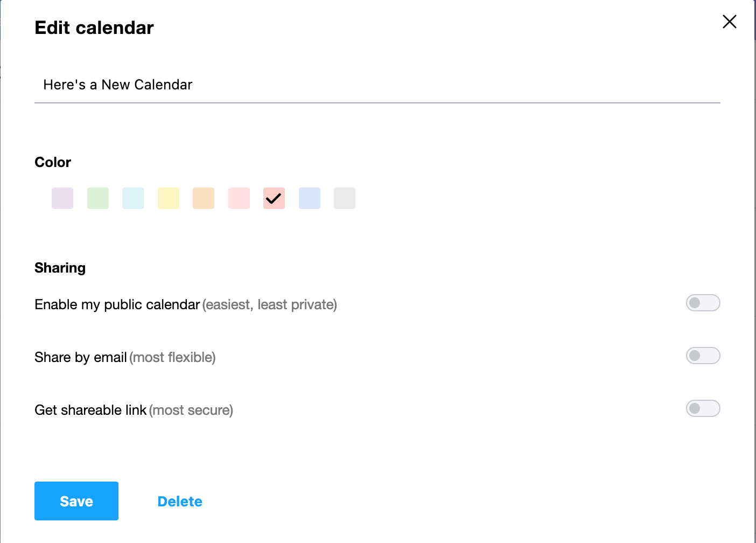Choose the orange peach color swatch
756x543 pixels.
pos(204,198)
